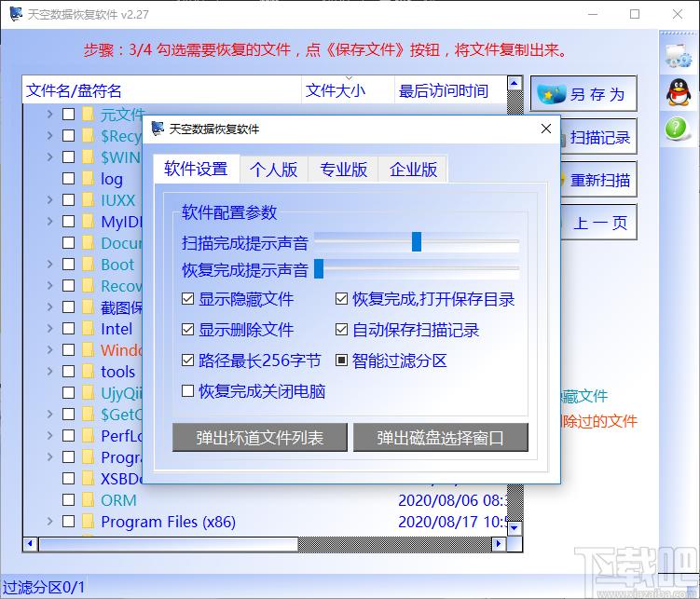Image resolution: width=700 pixels, height=599 pixels.
Task: Toggle 显示删除文件 checkbox
Action: 188,329
